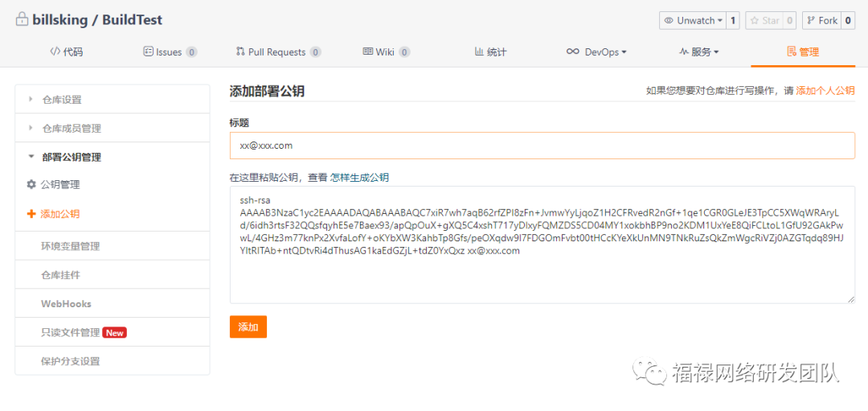
Task: Click the Issues tab icon
Action: click(148, 51)
